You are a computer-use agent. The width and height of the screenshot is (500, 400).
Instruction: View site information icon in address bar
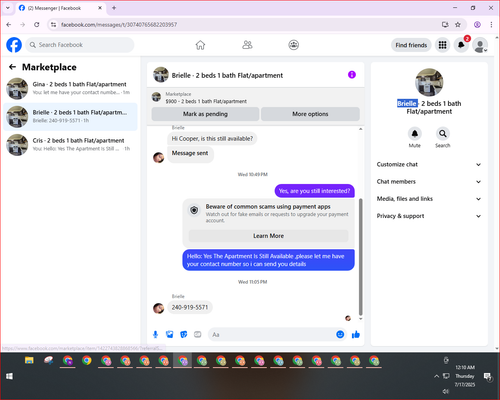53,24
